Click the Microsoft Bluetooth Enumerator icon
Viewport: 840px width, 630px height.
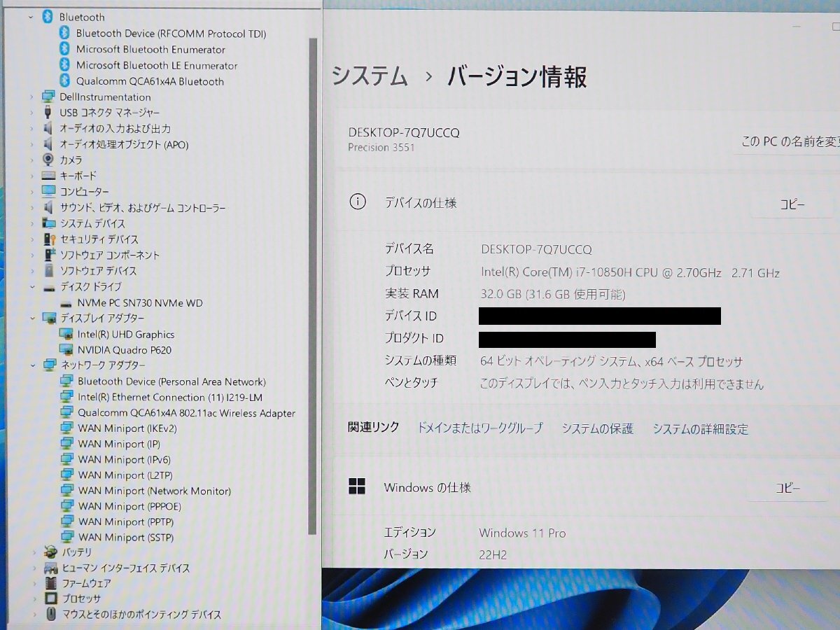tap(65, 49)
